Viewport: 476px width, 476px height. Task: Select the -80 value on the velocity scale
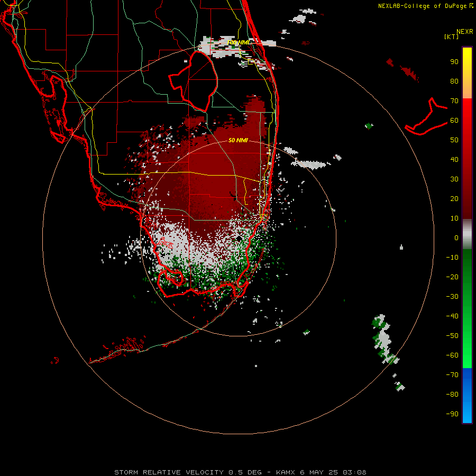(452, 395)
